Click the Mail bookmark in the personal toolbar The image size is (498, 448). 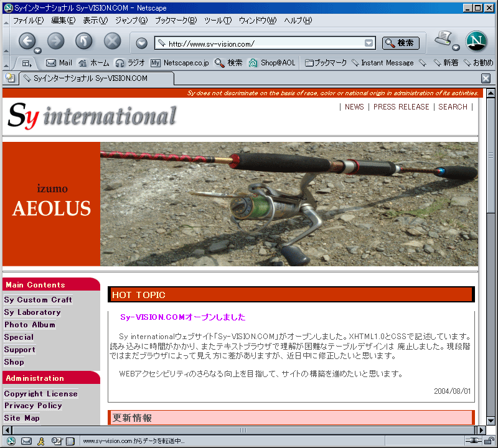(x=59, y=63)
